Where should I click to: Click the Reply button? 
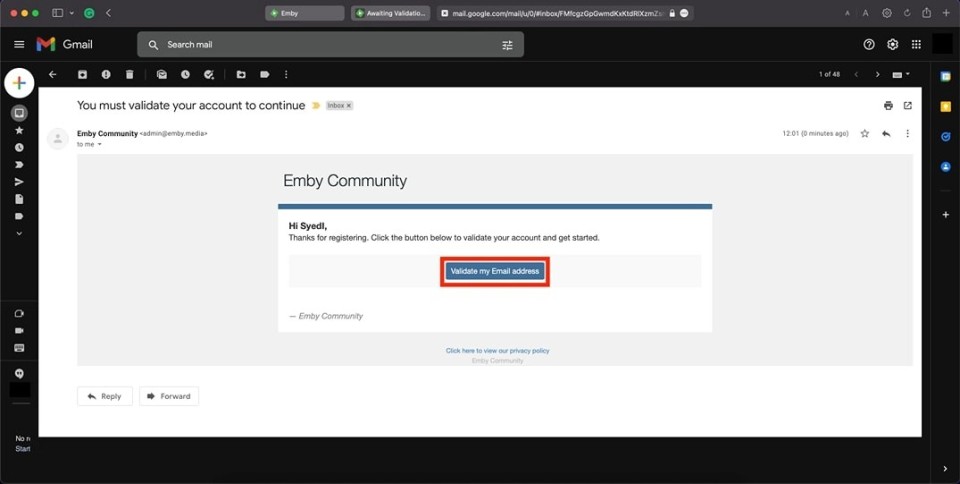pos(105,396)
